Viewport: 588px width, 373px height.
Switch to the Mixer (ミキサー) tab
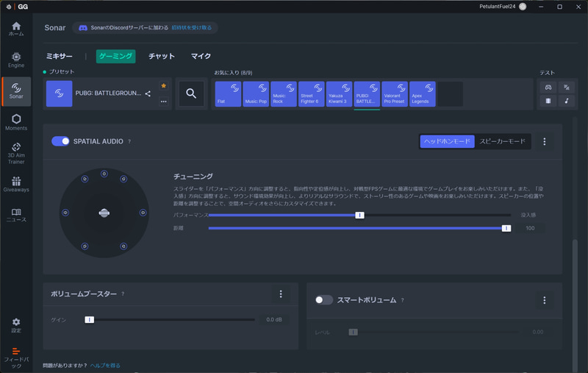(x=60, y=57)
